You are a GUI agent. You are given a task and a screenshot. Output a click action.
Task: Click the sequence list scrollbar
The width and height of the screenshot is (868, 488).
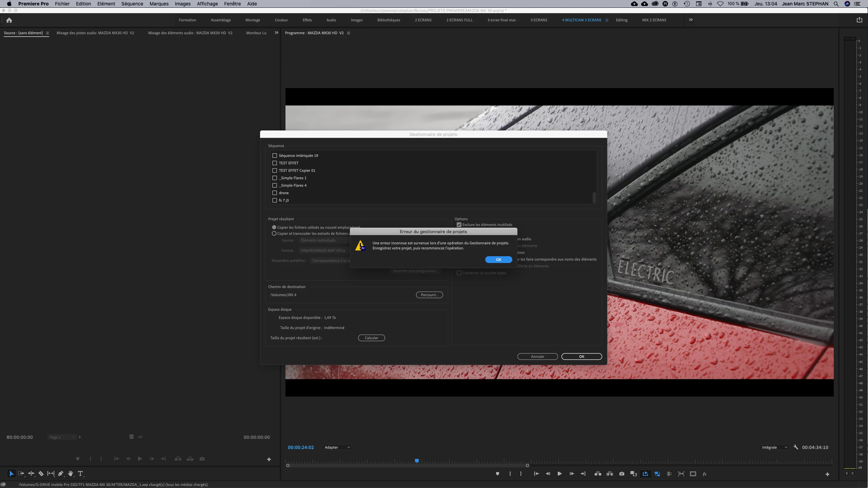(x=594, y=198)
